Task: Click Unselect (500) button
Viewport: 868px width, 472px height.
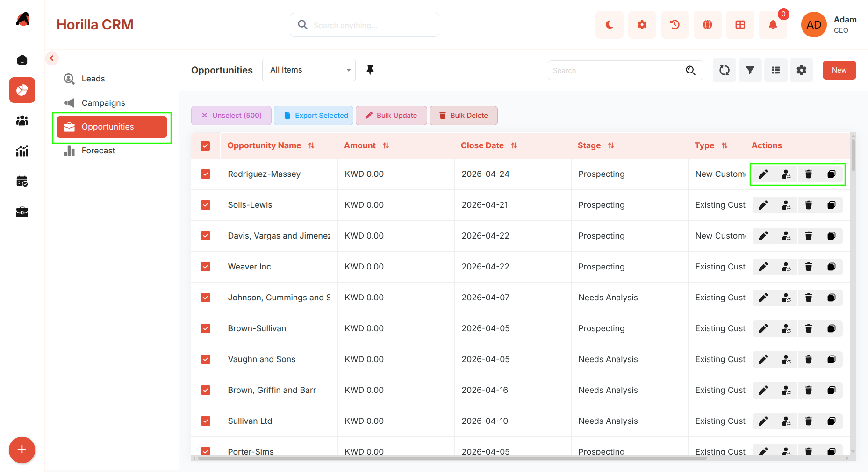Action: (231, 116)
